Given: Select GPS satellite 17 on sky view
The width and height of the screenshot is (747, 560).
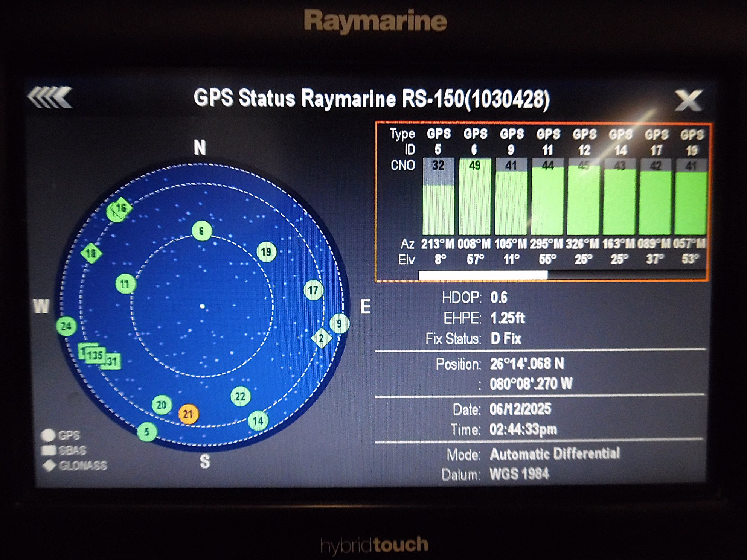Looking at the screenshot, I should pyautogui.click(x=313, y=290).
